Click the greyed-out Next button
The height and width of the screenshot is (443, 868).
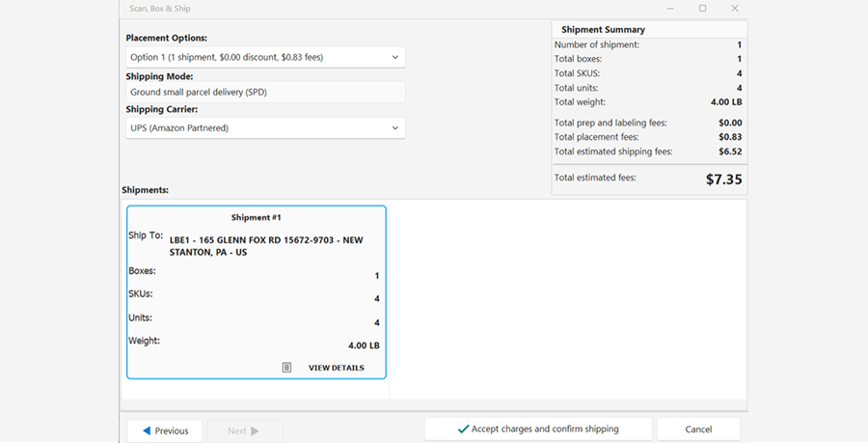click(245, 430)
